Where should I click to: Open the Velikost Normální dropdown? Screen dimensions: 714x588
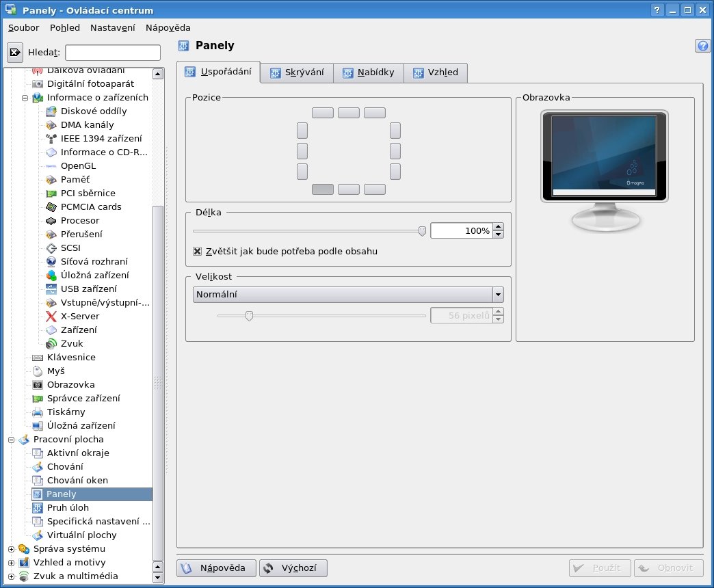pos(348,295)
